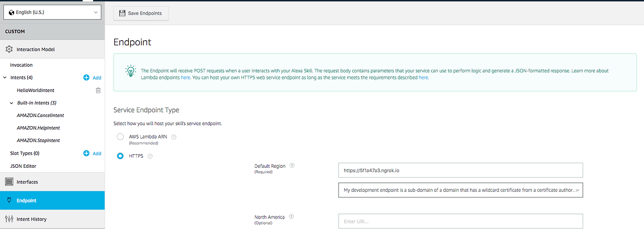
Task: Click the plus icon next to Slot Types
Action: [87, 153]
